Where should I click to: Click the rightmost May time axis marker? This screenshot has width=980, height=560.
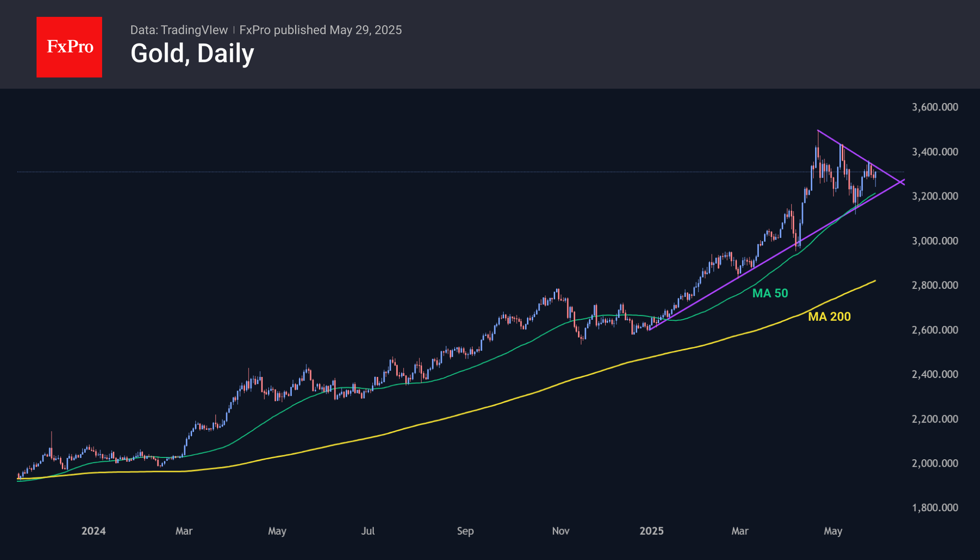click(x=833, y=531)
